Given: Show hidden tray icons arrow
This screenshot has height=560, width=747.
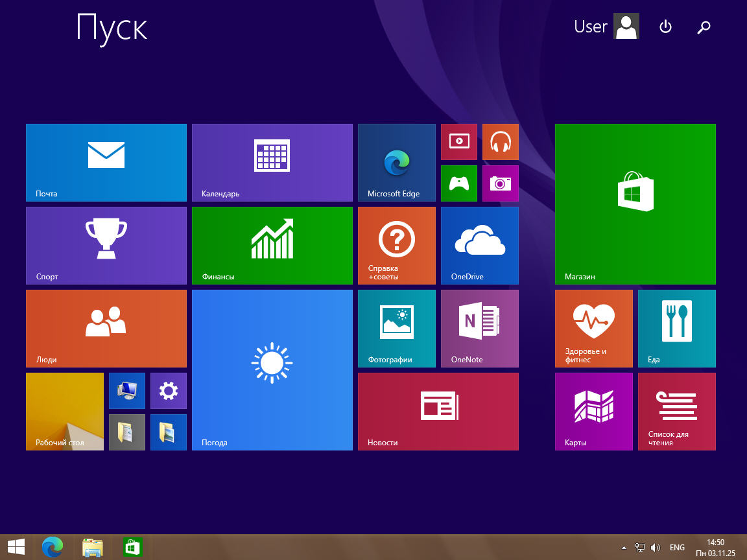Looking at the screenshot, I should coord(624,548).
